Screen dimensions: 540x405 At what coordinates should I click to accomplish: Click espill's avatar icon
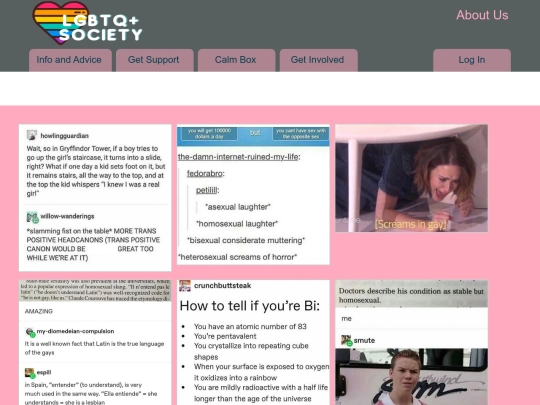click(30, 373)
